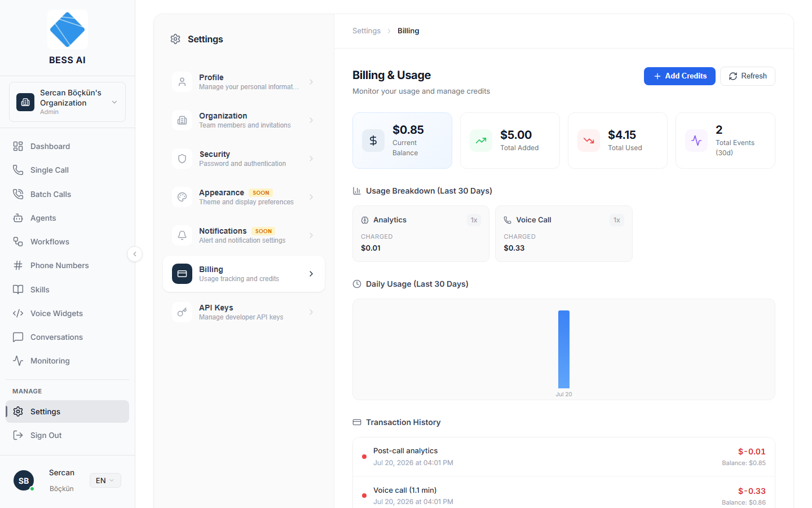Open the Skills book icon
The height and width of the screenshot is (508, 812).
pyautogui.click(x=18, y=290)
